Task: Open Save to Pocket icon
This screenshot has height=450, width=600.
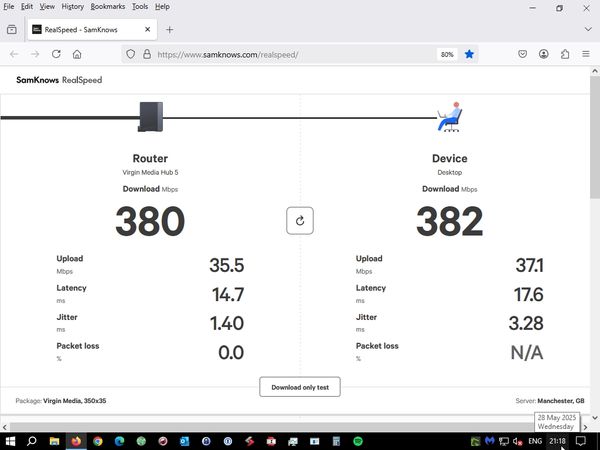Action: coord(522,54)
